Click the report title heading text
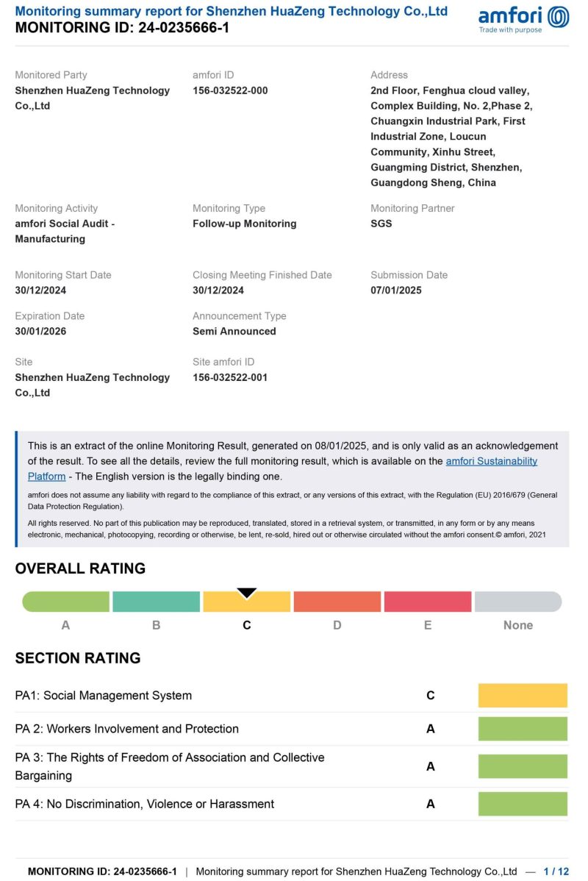 tap(232, 11)
